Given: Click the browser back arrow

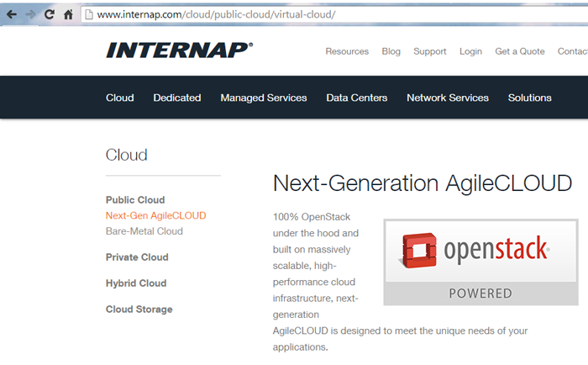Looking at the screenshot, I should [12, 14].
